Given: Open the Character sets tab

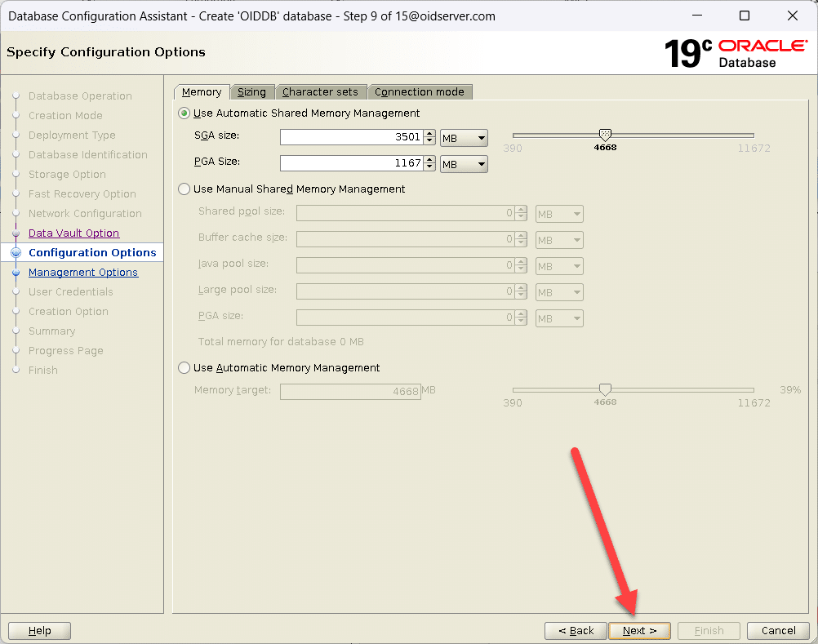Looking at the screenshot, I should (320, 92).
